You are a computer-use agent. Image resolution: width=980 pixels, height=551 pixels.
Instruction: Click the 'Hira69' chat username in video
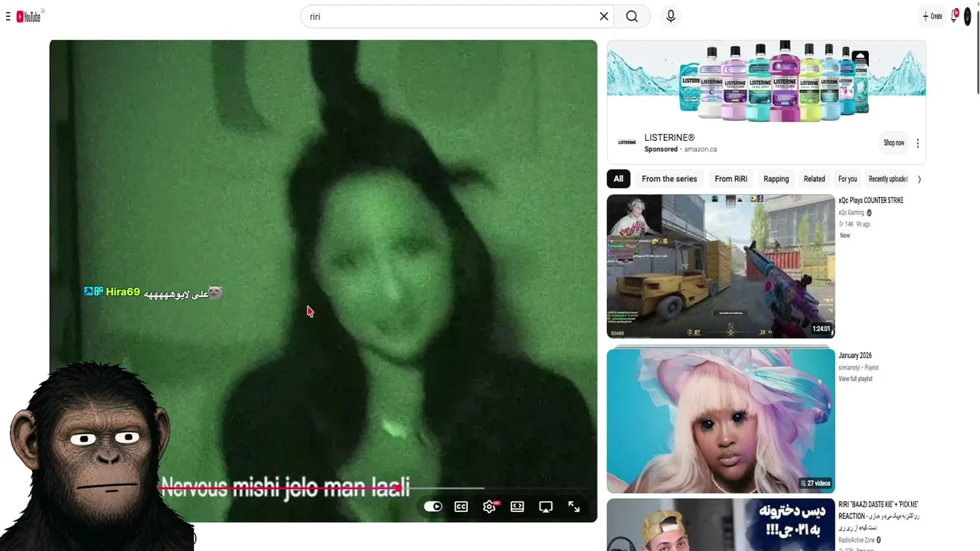pos(122,292)
